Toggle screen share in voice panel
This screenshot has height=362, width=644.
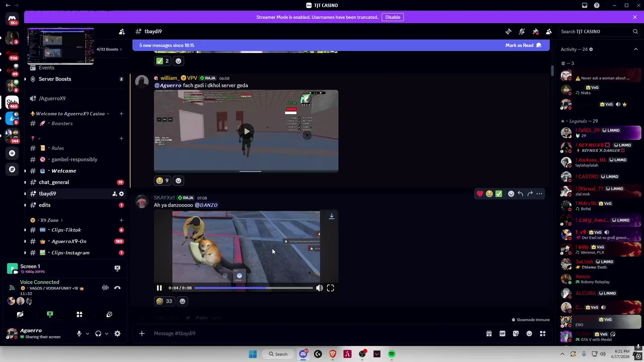50,314
